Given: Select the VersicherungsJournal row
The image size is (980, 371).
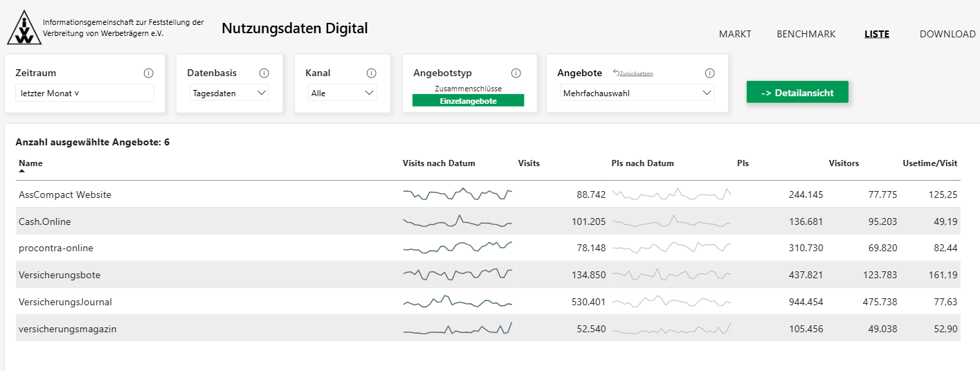Looking at the screenshot, I should [x=489, y=302].
